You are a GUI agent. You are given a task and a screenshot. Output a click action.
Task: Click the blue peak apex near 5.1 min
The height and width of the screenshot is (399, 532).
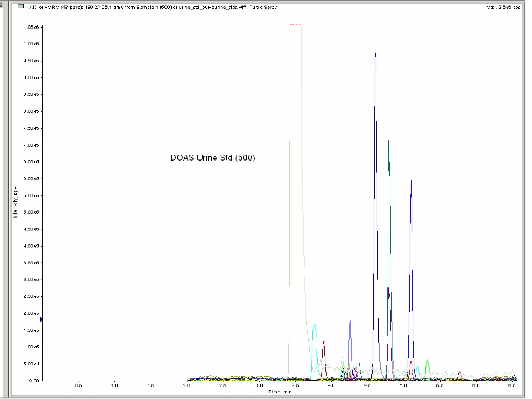[411, 181]
